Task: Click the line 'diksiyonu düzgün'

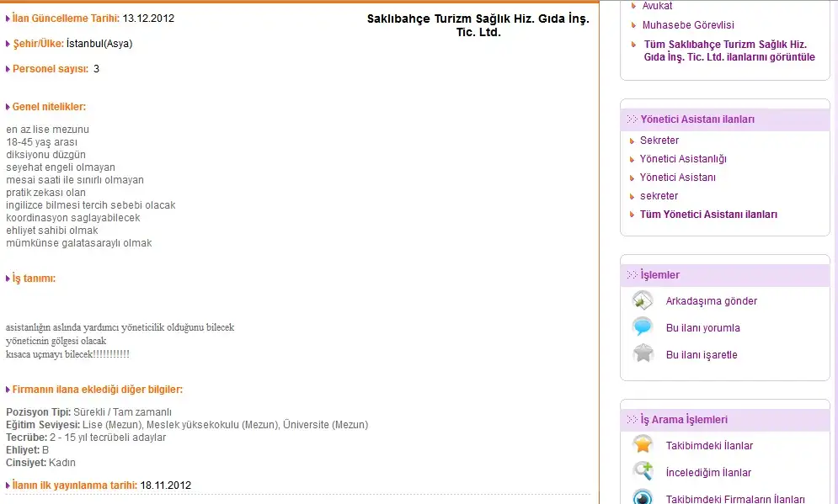Action: click(x=46, y=155)
